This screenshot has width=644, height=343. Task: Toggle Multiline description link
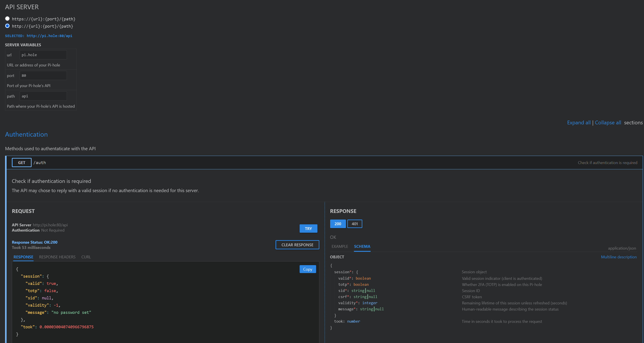click(619, 257)
